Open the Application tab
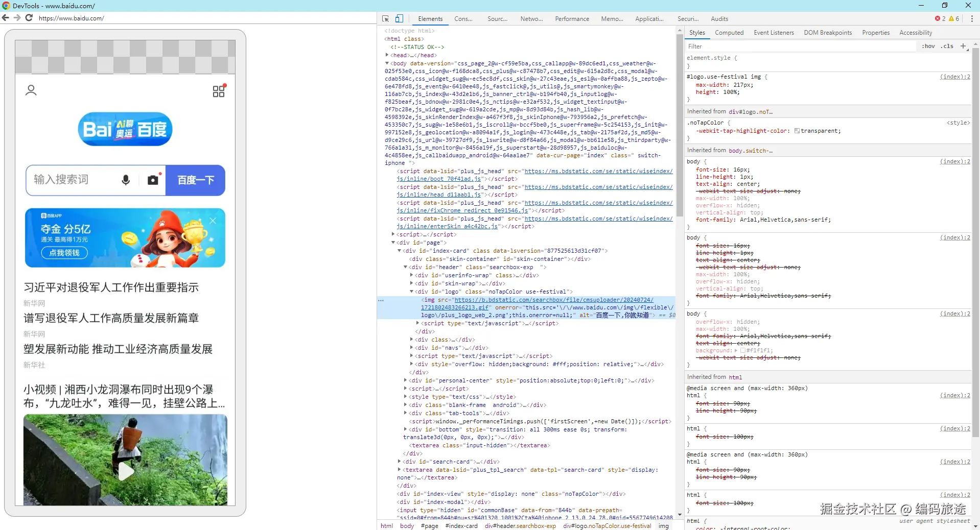 649,19
